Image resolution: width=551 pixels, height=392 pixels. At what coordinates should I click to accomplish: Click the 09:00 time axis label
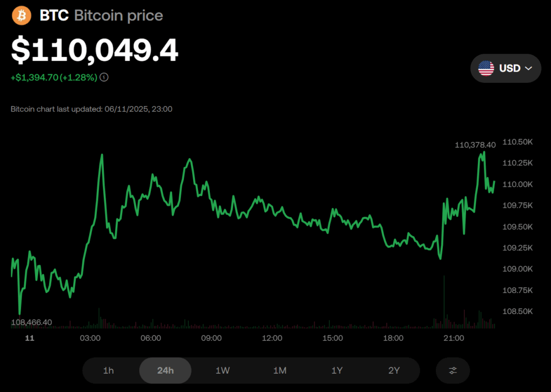click(x=211, y=338)
